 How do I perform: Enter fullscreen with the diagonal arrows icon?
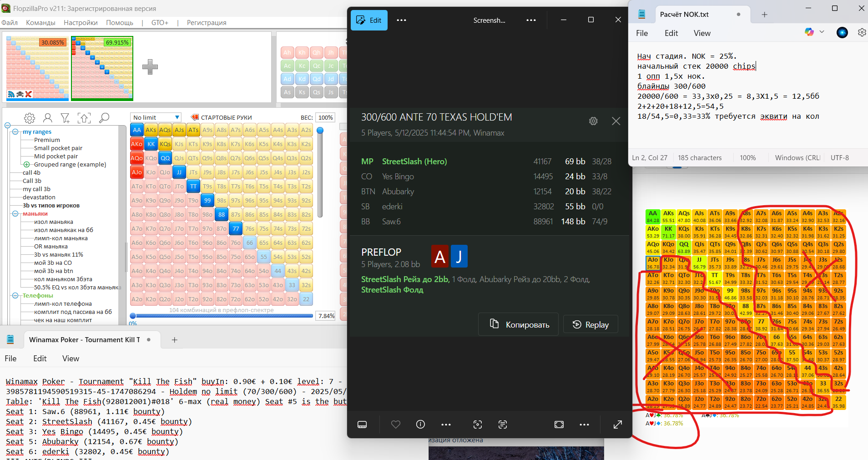point(618,425)
